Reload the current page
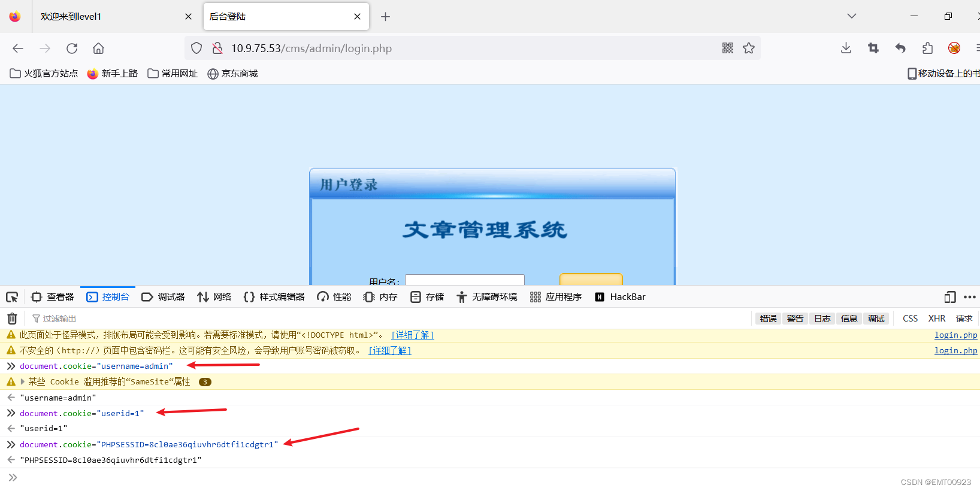This screenshot has height=491, width=980. (72, 49)
